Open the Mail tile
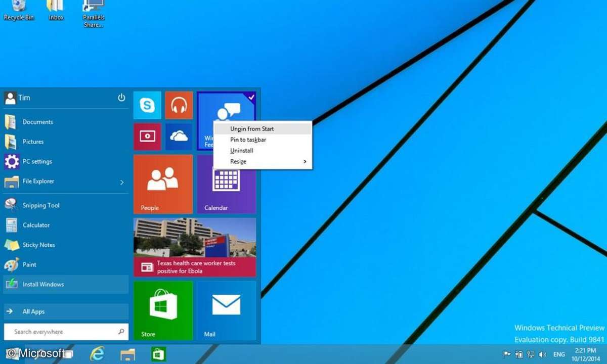This screenshot has height=364, width=607. tap(226, 310)
